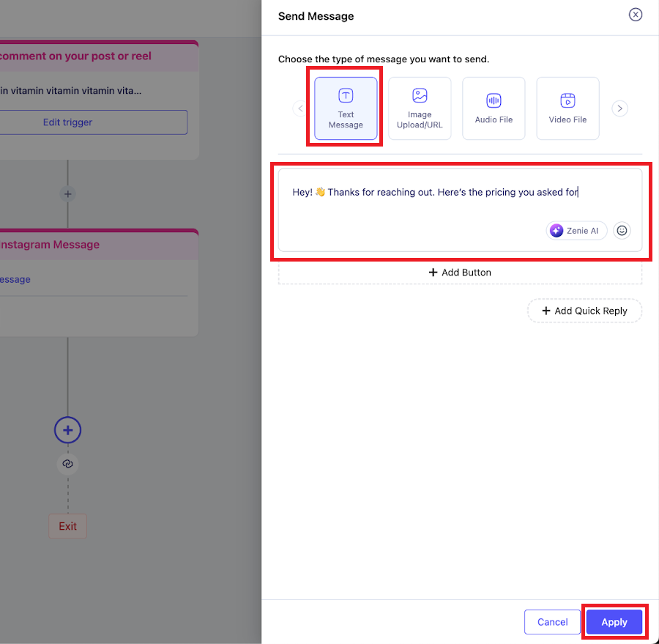This screenshot has width=659, height=644.
Task: Cancel the Send Message dialog
Action: [552, 622]
